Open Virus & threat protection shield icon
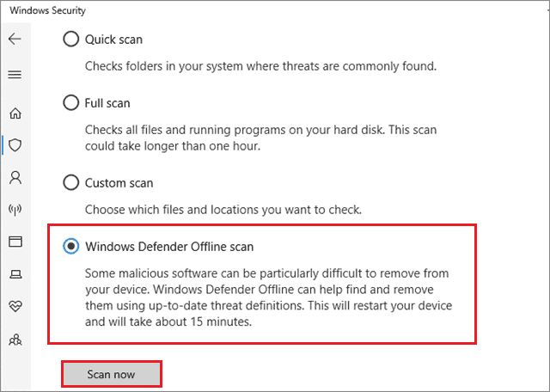Image resolution: width=550 pixels, height=392 pixels. [15, 145]
